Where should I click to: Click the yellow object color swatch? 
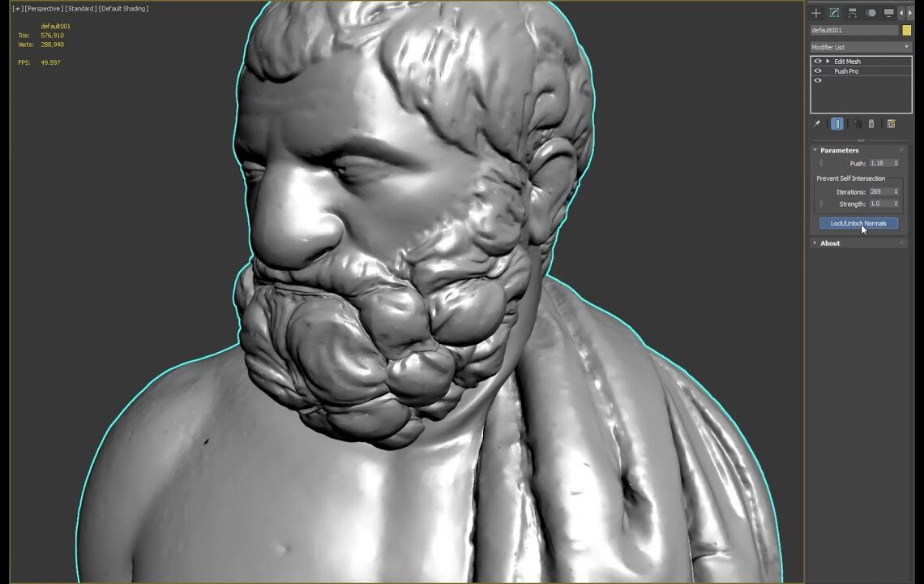click(x=906, y=30)
